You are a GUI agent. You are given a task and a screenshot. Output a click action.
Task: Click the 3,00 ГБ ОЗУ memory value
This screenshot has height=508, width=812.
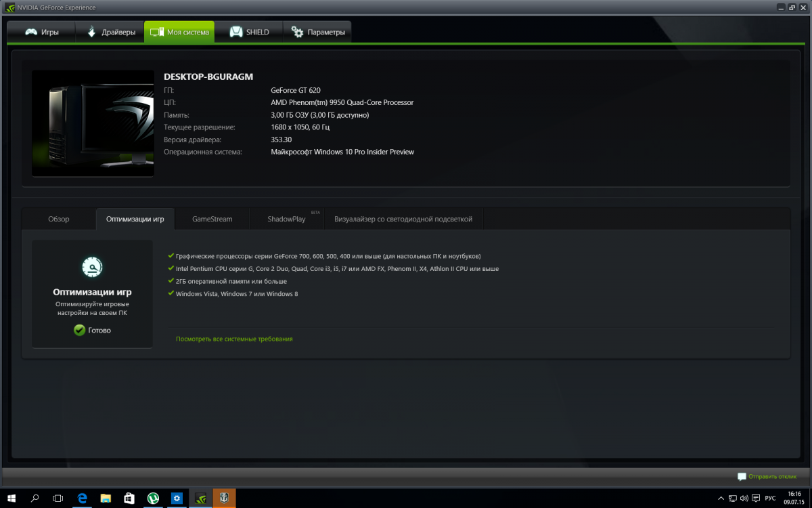(320, 114)
